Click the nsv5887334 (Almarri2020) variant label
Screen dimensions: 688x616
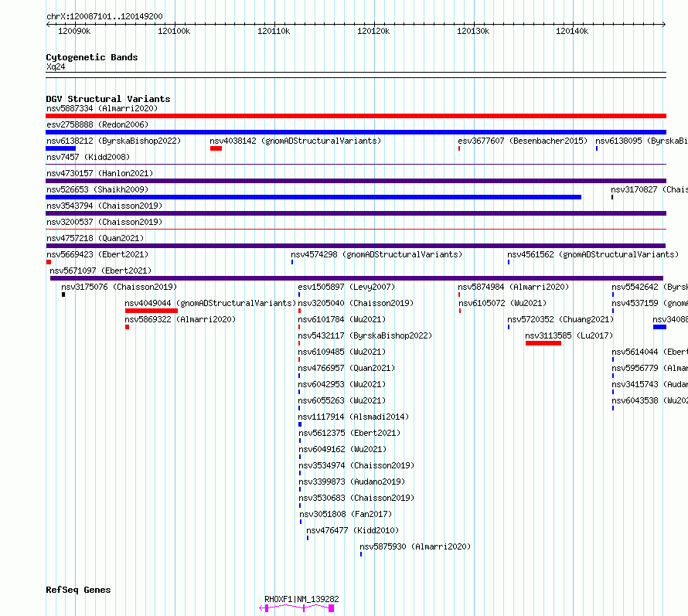[x=102, y=108]
